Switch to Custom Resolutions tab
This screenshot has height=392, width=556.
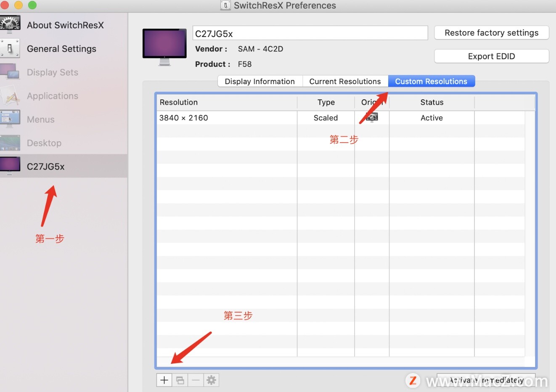coord(431,81)
